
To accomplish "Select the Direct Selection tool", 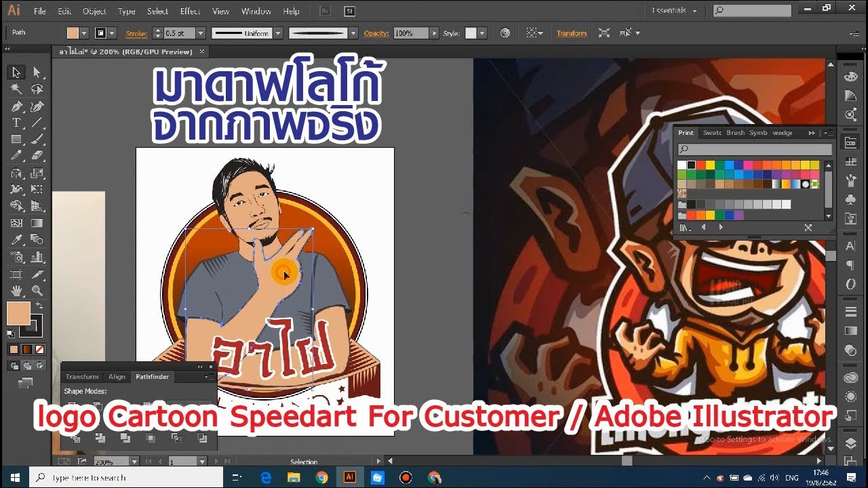I will point(37,72).
